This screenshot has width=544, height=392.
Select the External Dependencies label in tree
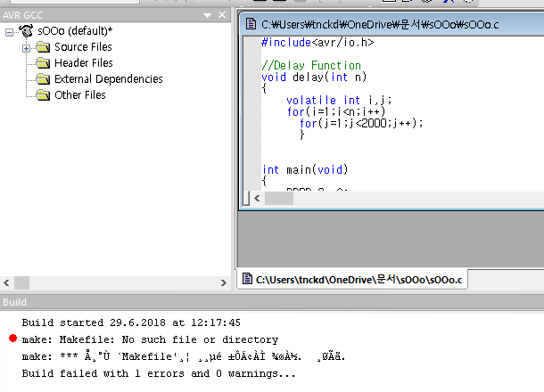108,79
